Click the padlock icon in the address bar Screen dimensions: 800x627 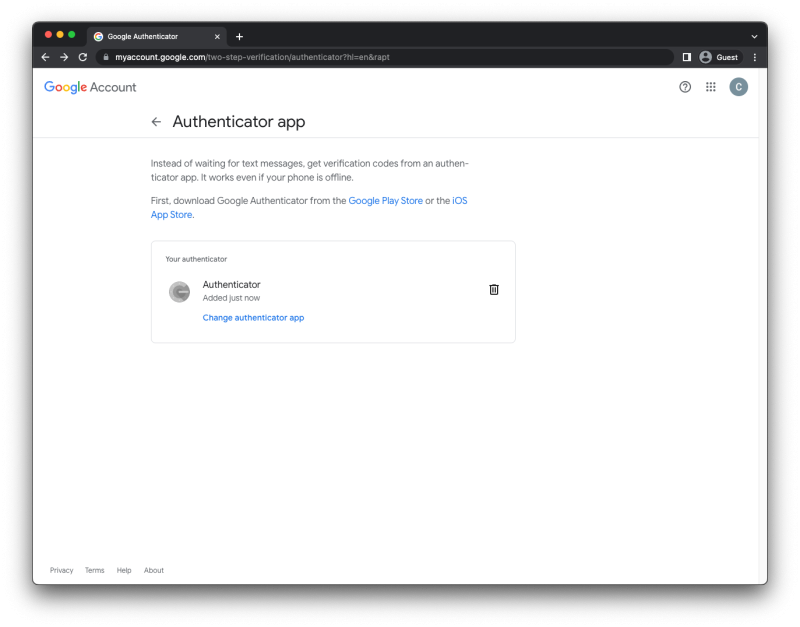click(x=106, y=57)
